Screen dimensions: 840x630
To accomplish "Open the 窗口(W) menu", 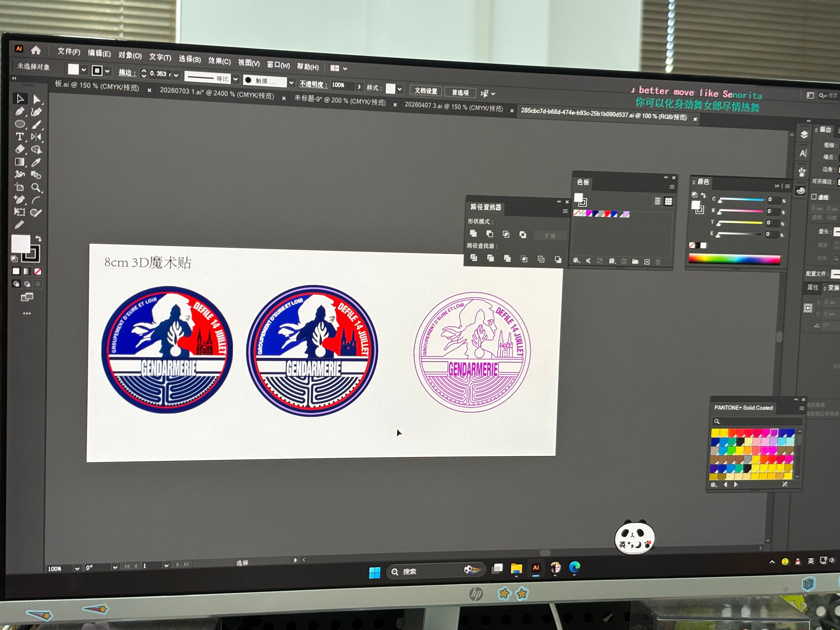I will click(278, 65).
